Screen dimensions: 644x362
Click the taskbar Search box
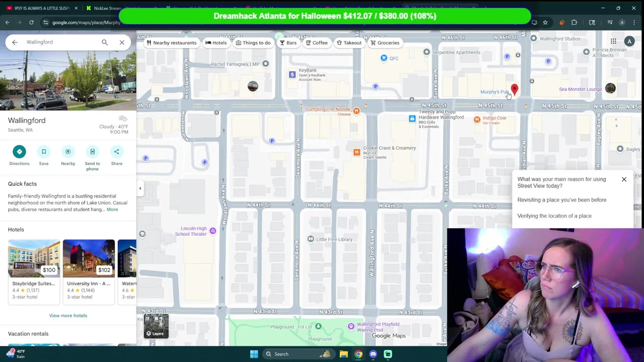click(x=298, y=354)
